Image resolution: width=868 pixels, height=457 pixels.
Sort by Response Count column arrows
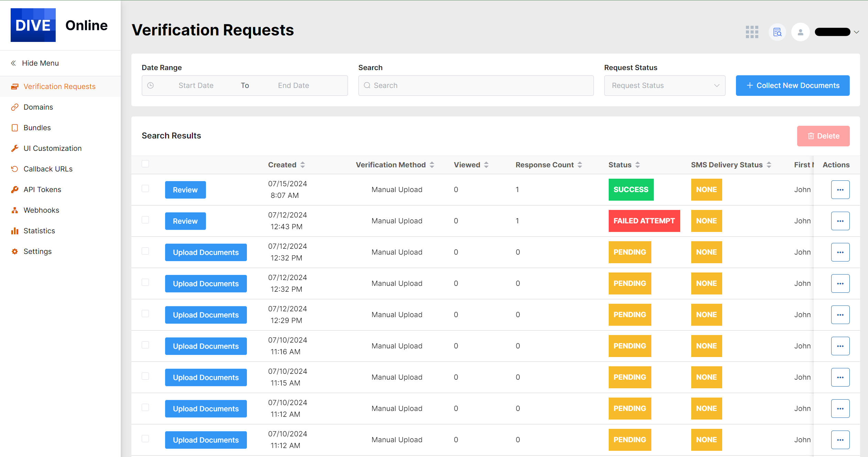(x=580, y=165)
